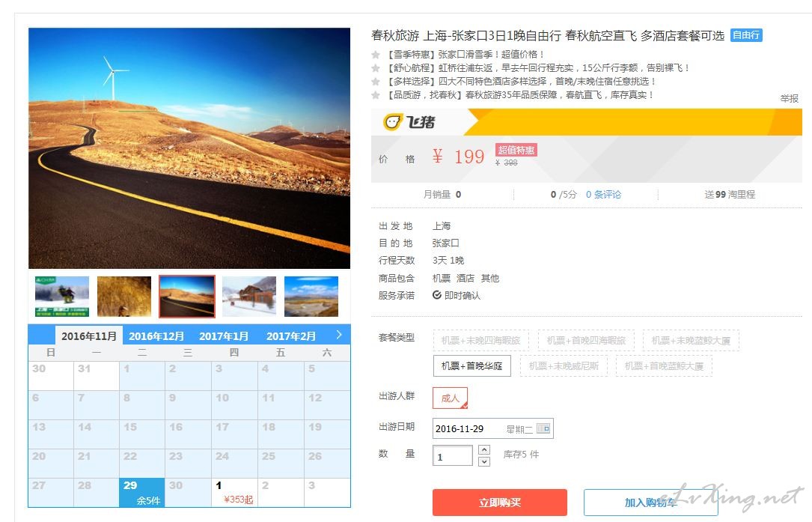Click the next-month arrow on calendar header

point(339,335)
